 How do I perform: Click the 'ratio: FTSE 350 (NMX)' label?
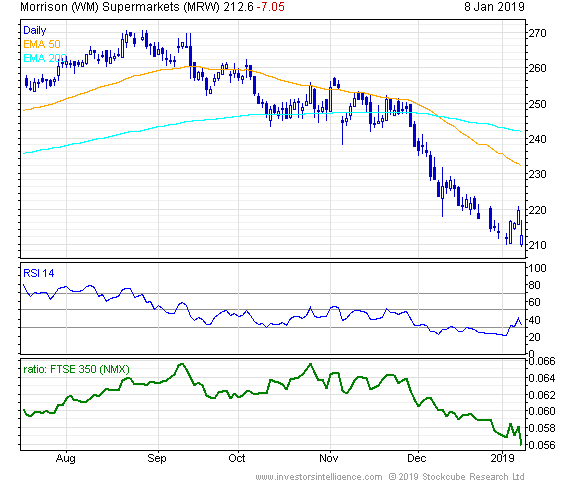click(76, 369)
